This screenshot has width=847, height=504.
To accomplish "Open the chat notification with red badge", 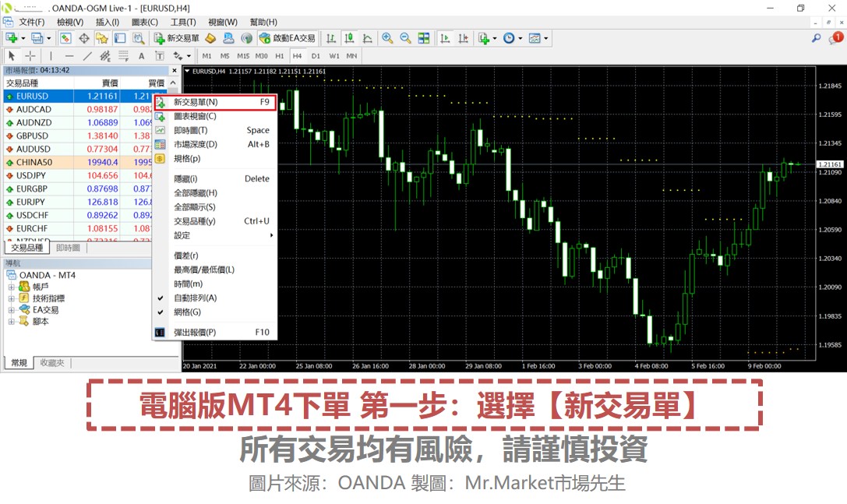I will click(x=835, y=38).
